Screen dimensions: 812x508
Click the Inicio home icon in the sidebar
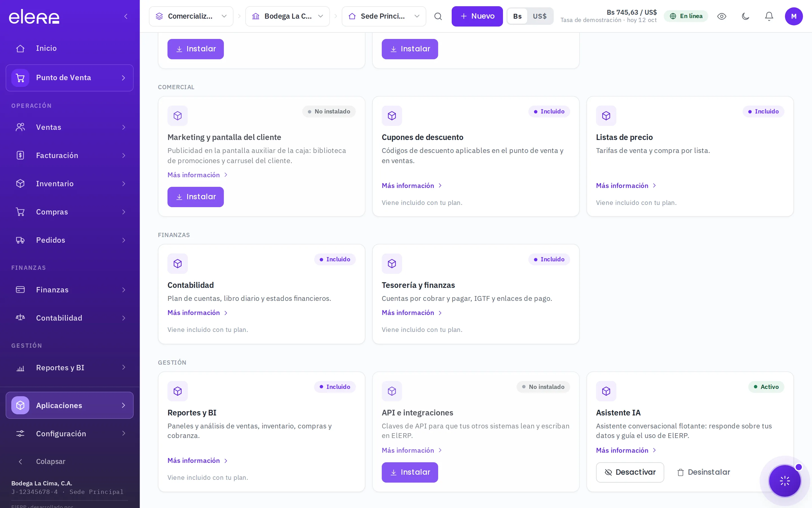click(21, 48)
